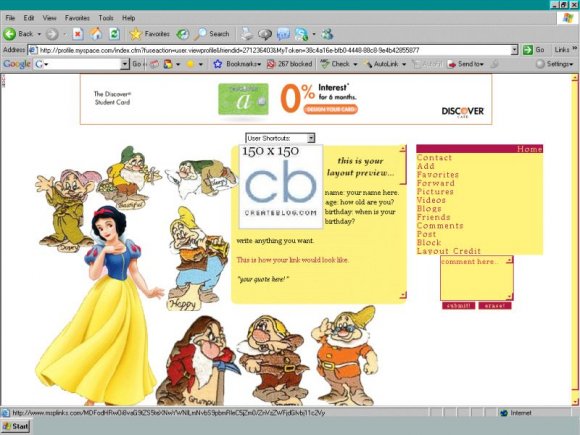
Task: Run spelling Check in Google toolbar
Action: click(335, 64)
